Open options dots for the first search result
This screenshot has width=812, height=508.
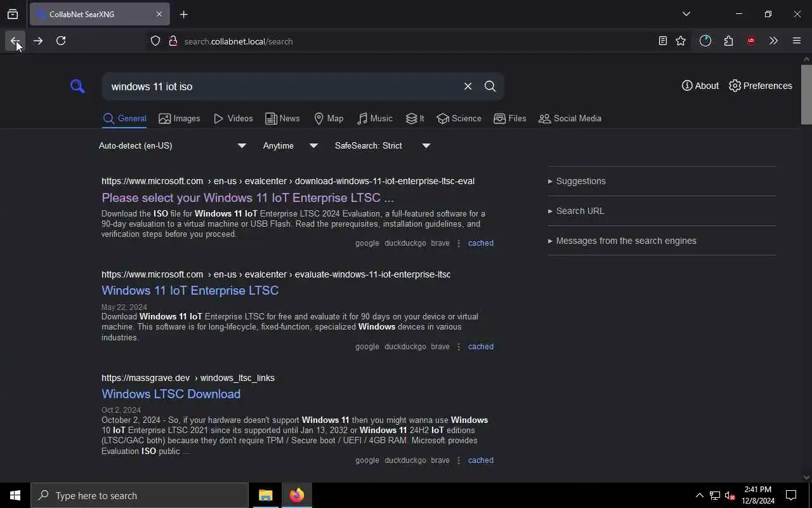[x=459, y=243]
